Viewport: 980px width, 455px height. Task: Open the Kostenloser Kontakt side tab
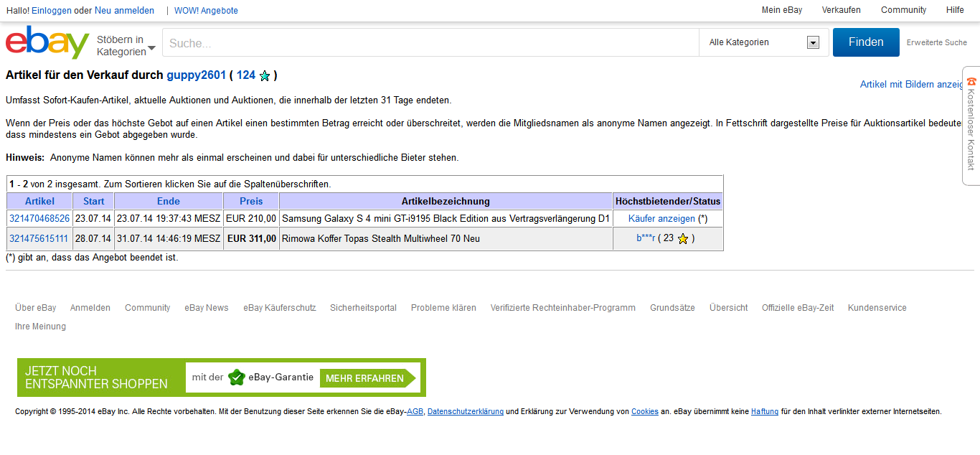point(971,126)
